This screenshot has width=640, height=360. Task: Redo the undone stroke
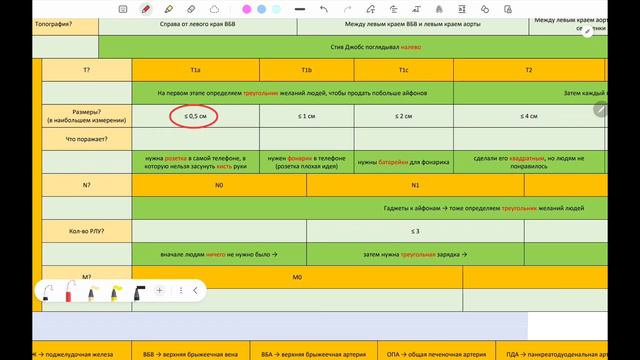point(347,9)
